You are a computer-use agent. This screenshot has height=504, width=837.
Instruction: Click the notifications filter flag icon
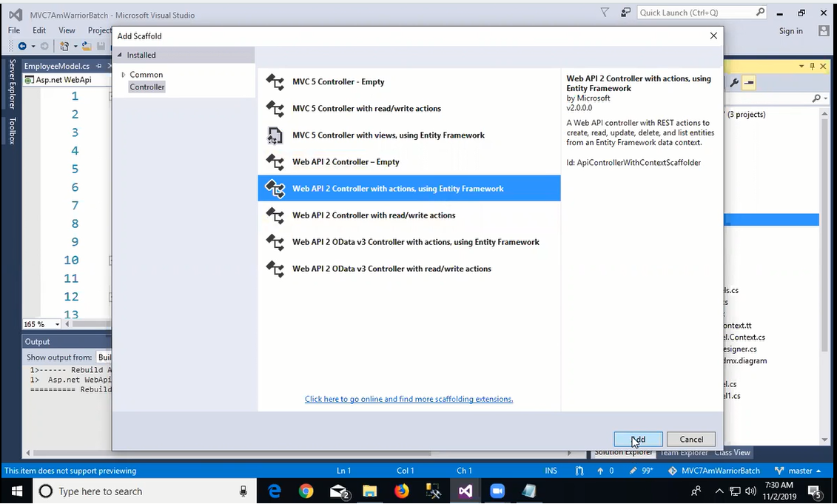coord(605,13)
